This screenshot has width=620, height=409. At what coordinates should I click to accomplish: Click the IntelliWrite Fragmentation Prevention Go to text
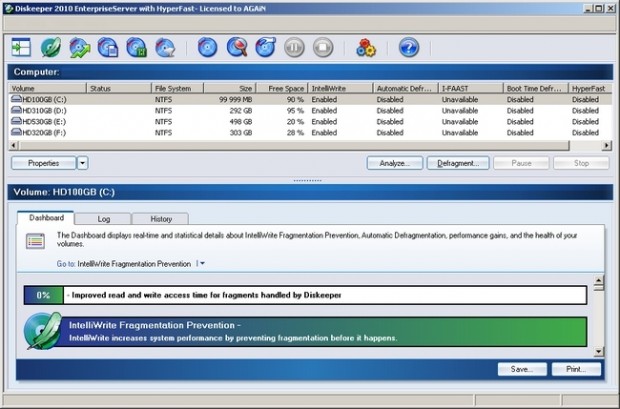134,263
